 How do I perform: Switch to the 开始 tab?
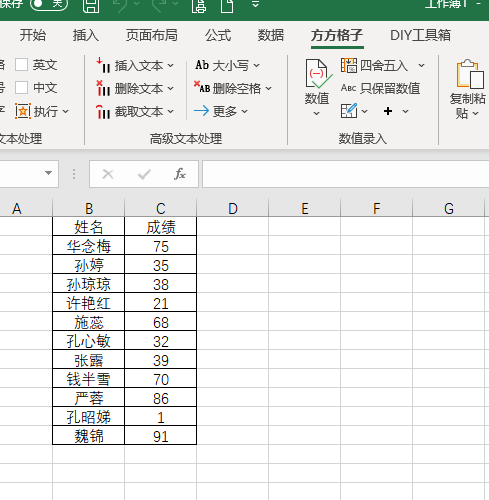[x=32, y=35]
